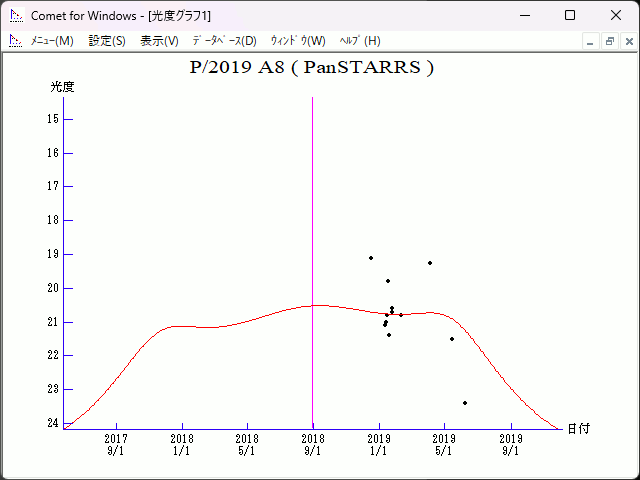640x480 pixels.
Task: Select the faintest observation point near magnitude 23.4
Action: [465, 403]
